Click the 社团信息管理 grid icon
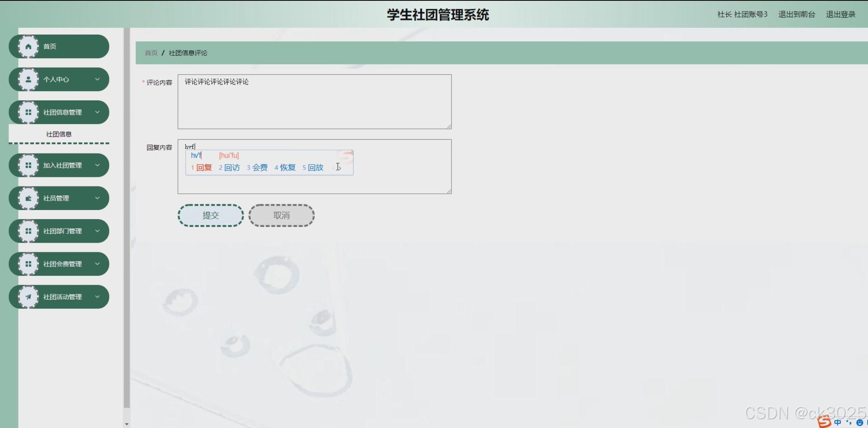This screenshot has width=868, height=428. point(28,112)
